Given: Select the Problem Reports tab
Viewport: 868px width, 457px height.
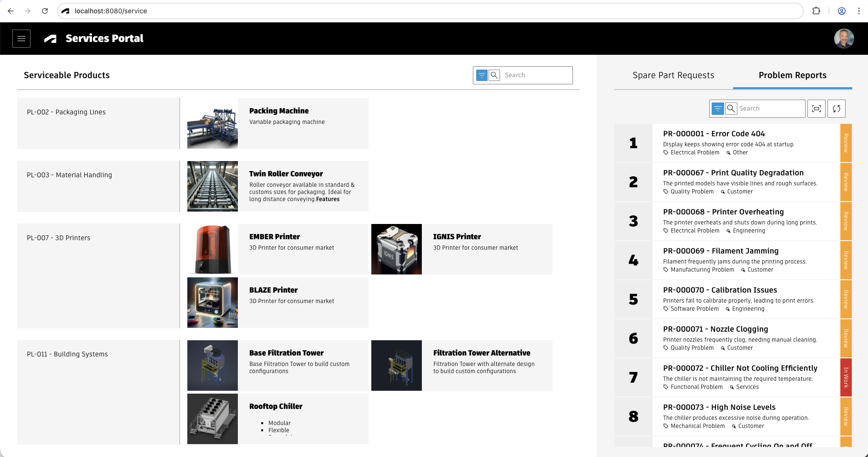Looking at the screenshot, I should (x=792, y=75).
